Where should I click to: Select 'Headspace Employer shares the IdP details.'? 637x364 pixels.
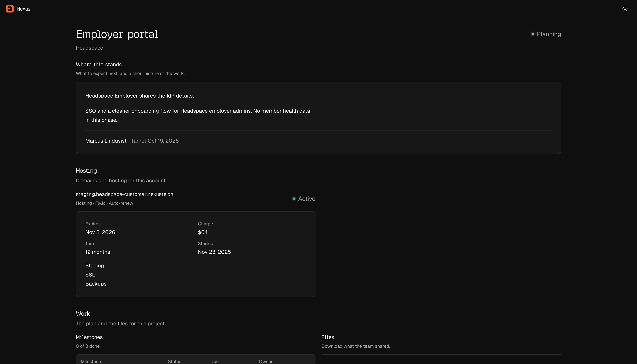pyautogui.click(x=139, y=96)
